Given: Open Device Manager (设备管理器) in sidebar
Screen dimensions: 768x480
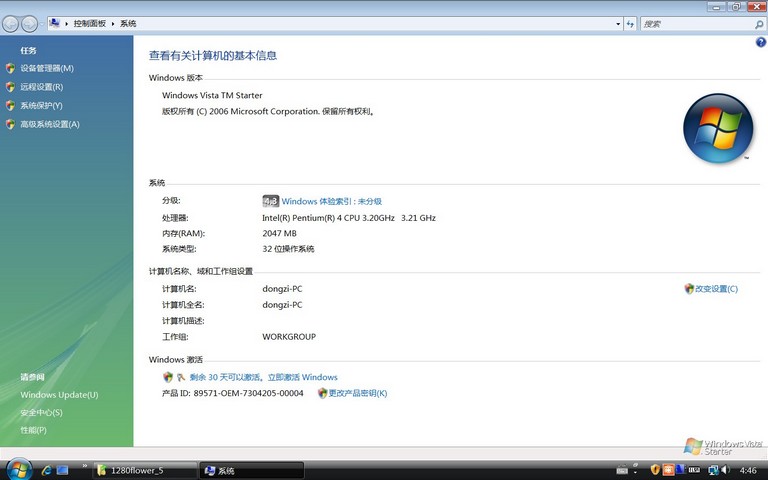Looking at the screenshot, I should click(47, 68).
